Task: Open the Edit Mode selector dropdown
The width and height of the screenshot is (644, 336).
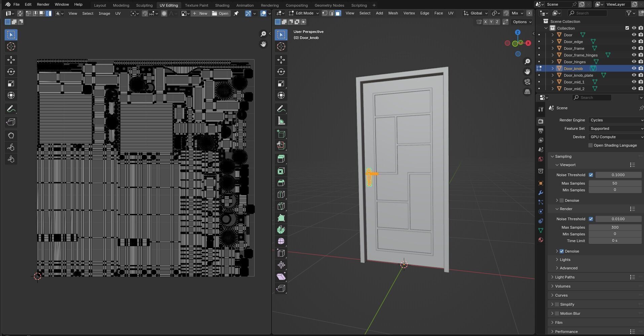Action: click(x=304, y=13)
